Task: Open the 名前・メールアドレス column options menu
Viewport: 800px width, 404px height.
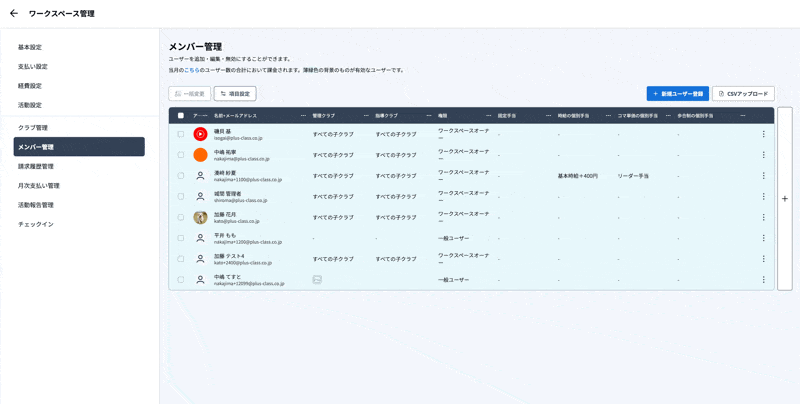Action: (303, 116)
